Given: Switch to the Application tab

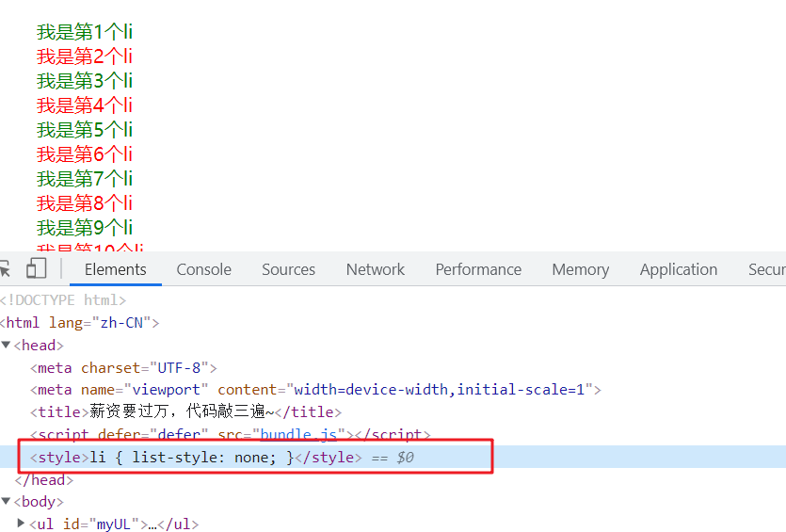Looking at the screenshot, I should pyautogui.click(x=679, y=269).
